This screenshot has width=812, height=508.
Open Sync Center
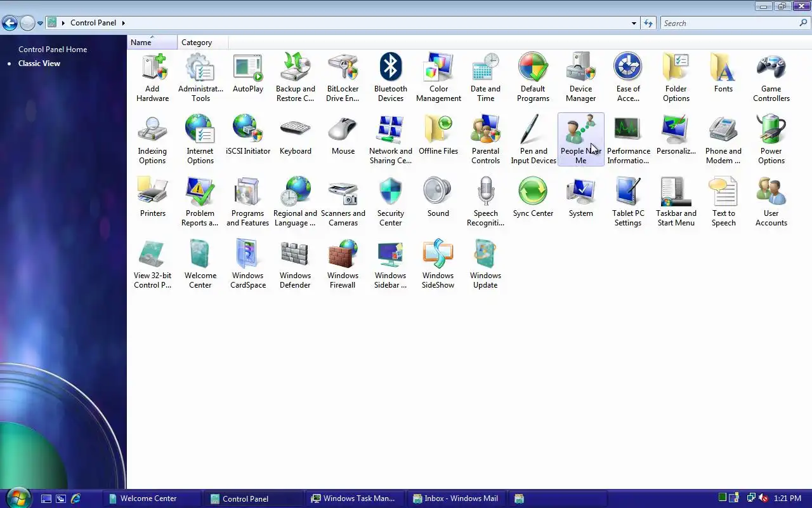point(533,198)
